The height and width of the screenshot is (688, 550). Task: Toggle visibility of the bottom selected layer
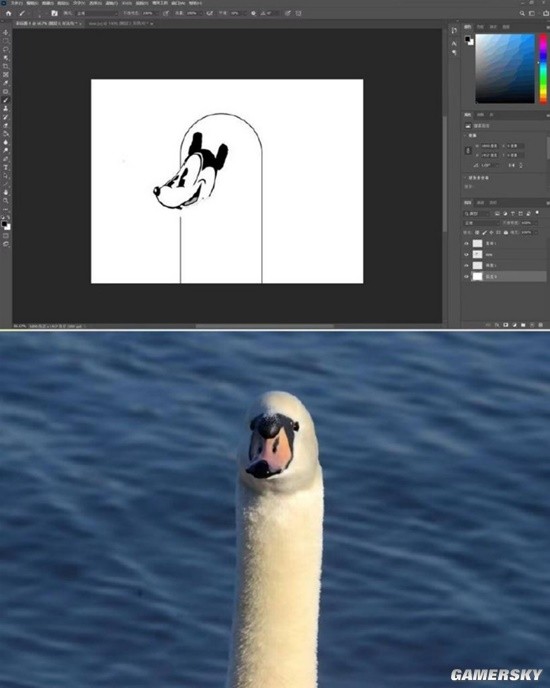[466, 276]
